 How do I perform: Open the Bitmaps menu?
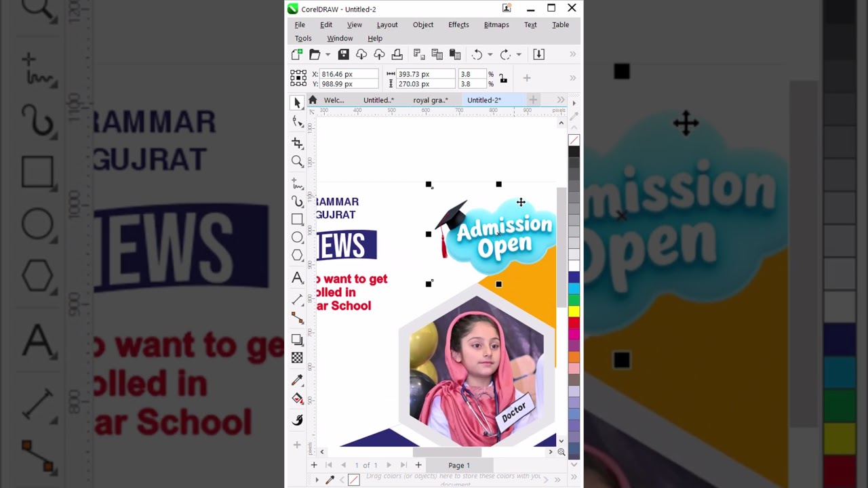(x=496, y=24)
